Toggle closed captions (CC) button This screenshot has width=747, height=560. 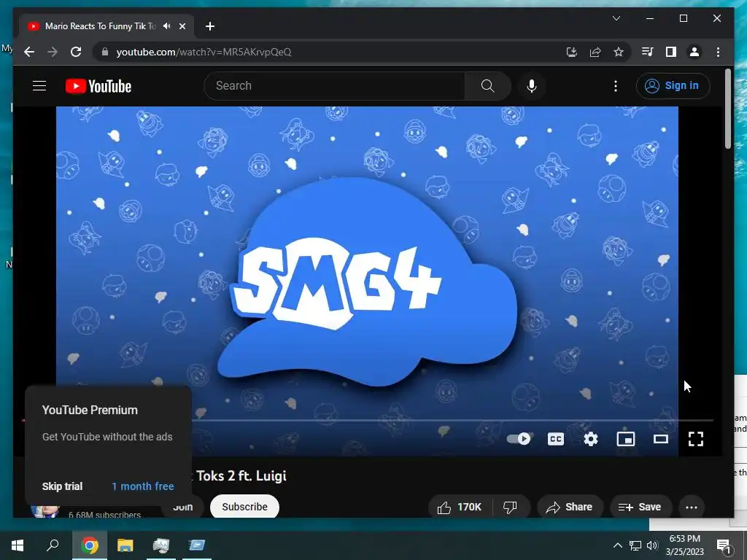[x=555, y=438]
